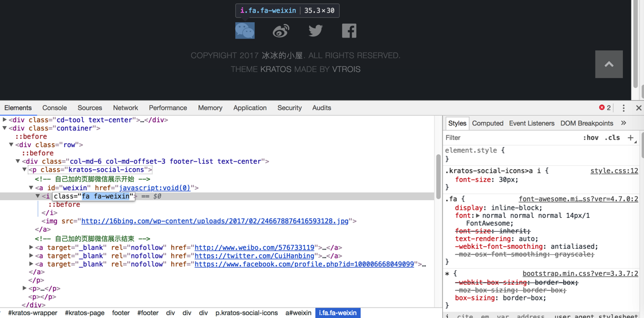Click the styles Filter input field

coord(511,138)
